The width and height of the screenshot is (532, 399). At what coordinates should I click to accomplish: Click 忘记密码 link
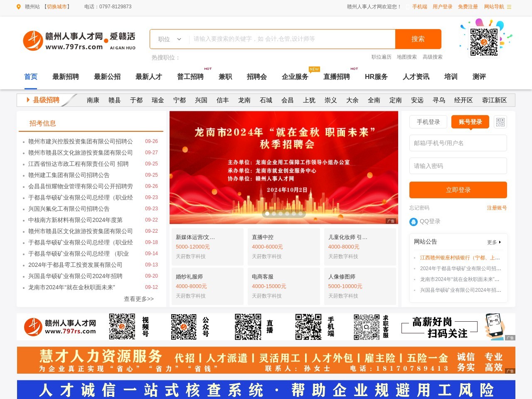[x=419, y=208]
